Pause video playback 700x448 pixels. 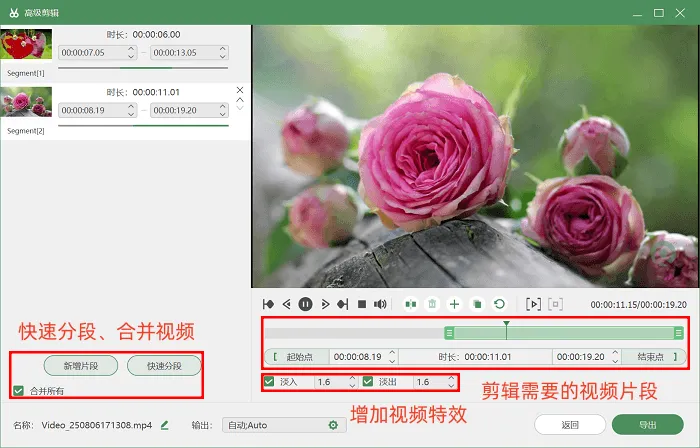click(305, 304)
